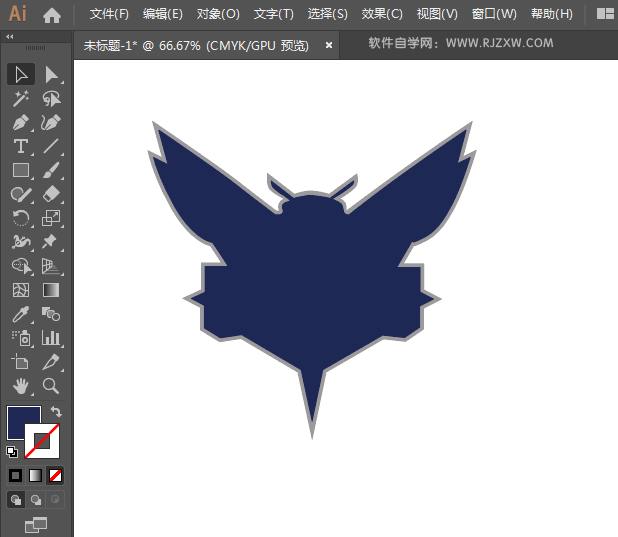Choose the Slice tool
Screen dimensions: 618x537
coord(51,362)
